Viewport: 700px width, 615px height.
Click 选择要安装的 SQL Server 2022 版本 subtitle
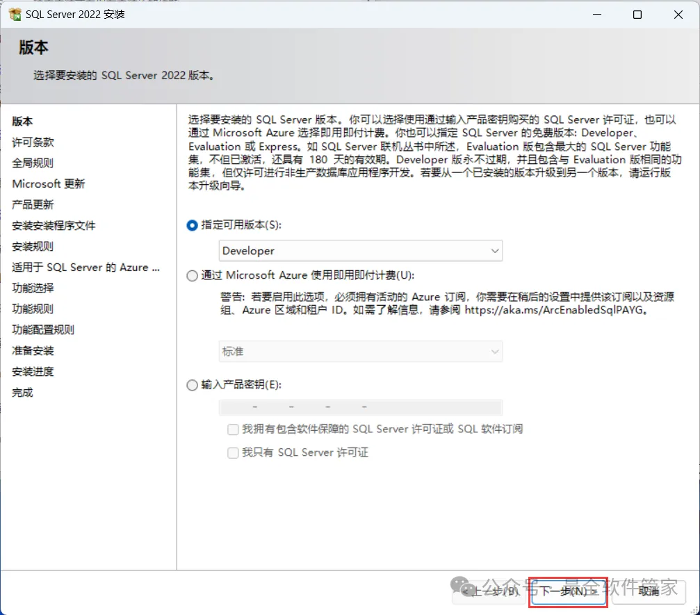(124, 76)
